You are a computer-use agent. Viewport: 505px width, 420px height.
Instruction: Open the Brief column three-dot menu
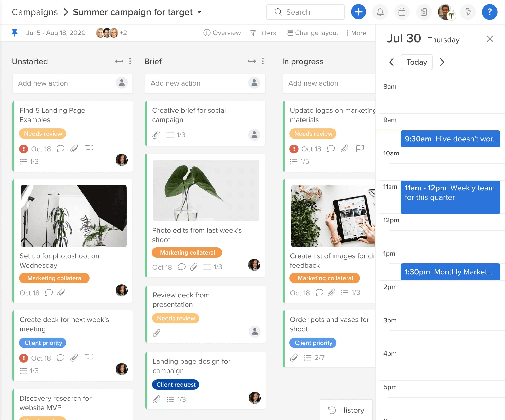point(263,61)
